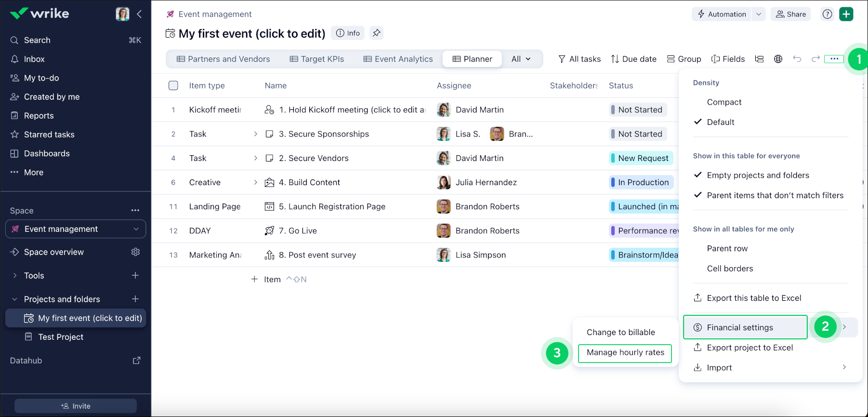Screen dimensions: 868x417
Task: Switch to the Target KPIs tab
Action: pos(317,59)
